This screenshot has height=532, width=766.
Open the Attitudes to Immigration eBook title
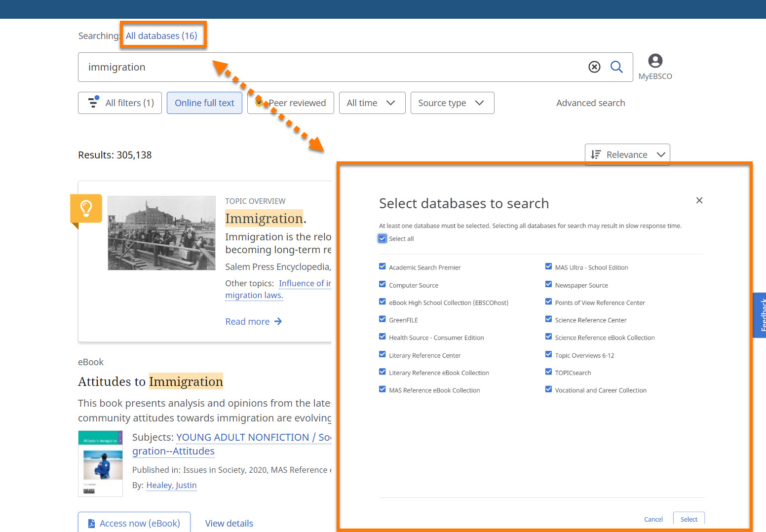click(151, 381)
